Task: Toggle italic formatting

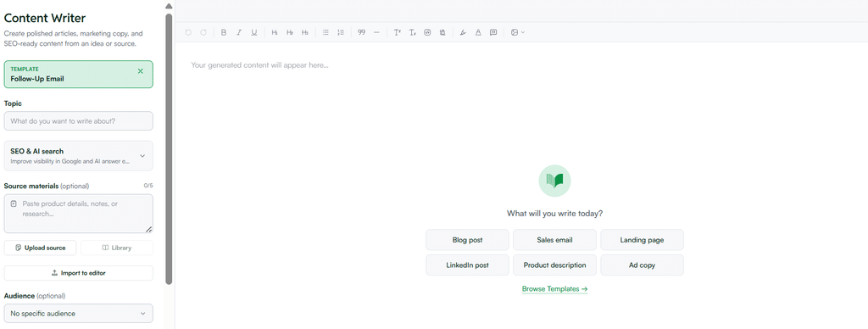Action: click(239, 33)
